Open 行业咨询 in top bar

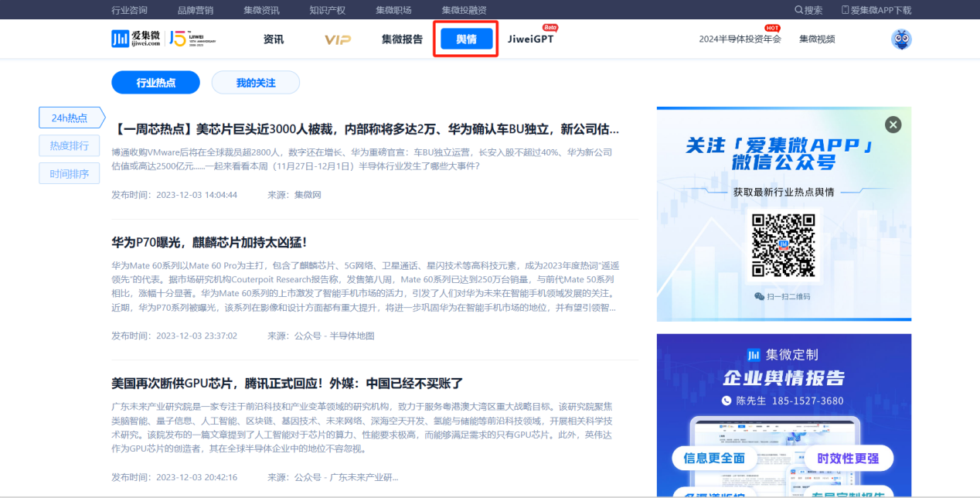[129, 10]
